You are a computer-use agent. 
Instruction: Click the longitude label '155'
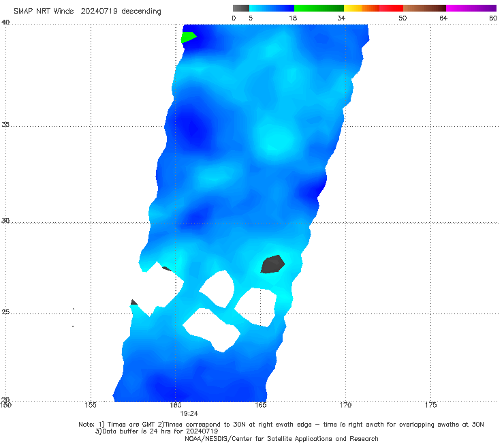tap(91, 405)
